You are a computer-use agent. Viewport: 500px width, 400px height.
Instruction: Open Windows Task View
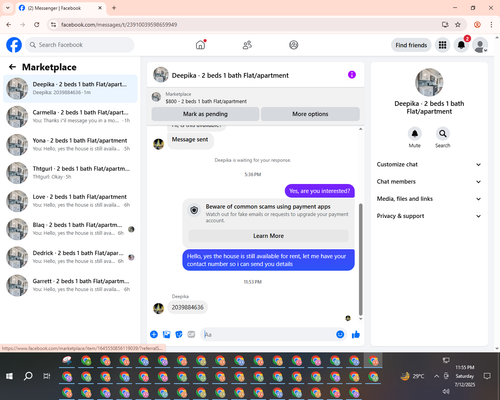click(x=47, y=376)
